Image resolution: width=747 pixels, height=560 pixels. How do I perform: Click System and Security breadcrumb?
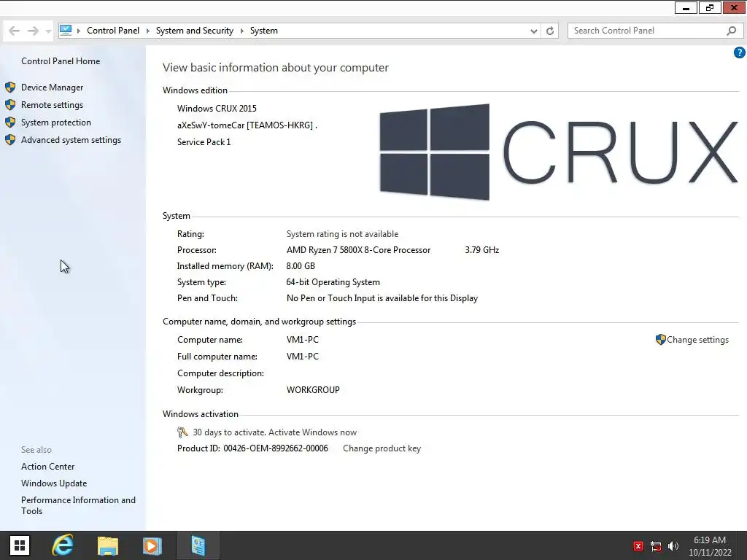[x=194, y=31]
